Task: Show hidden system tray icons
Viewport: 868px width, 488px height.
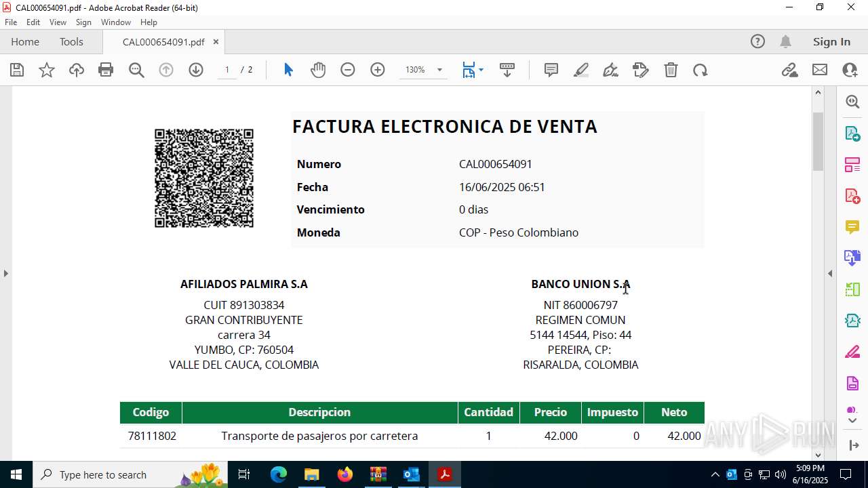Action: (715, 474)
